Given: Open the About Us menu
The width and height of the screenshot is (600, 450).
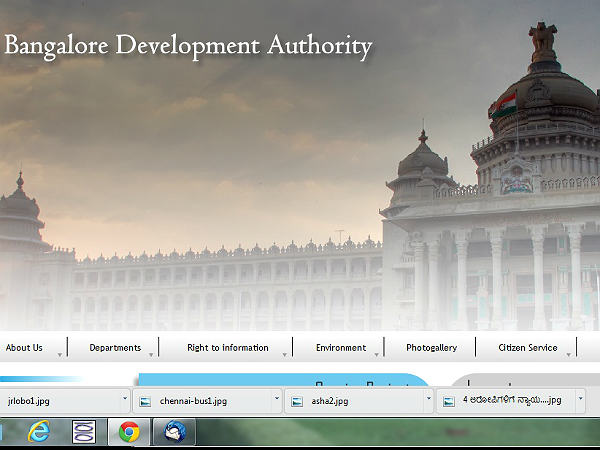Looking at the screenshot, I should (24, 348).
